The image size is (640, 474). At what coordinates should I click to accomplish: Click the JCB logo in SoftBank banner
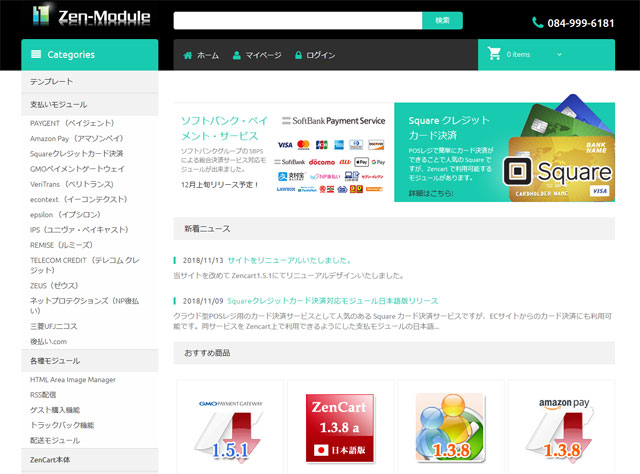pyautogui.click(x=322, y=145)
